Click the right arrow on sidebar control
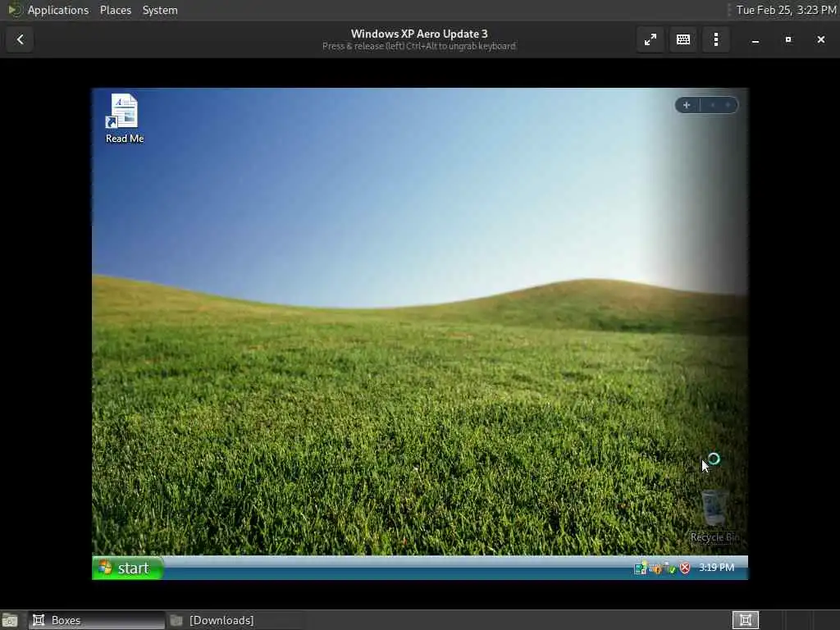Image resolution: width=840 pixels, height=630 pixels. (x=728, y=105)
